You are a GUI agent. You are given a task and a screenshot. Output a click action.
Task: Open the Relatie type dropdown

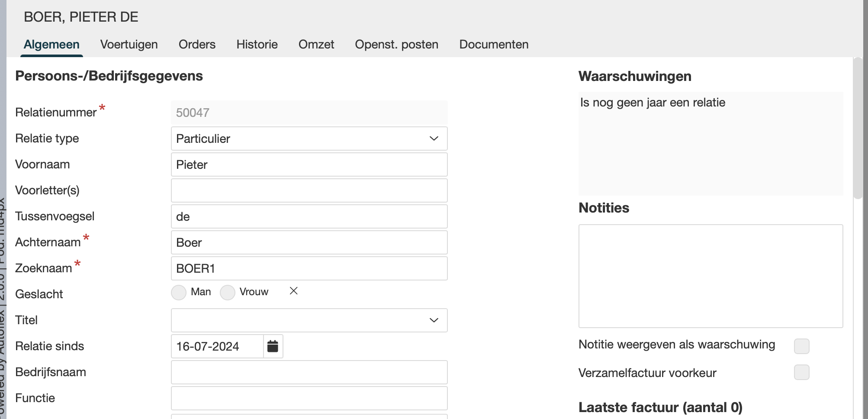pyautogui.click(x=309, y=139)
